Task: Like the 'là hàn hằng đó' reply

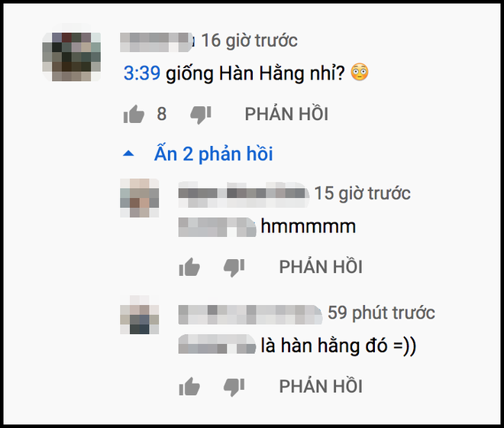Action: 189,386
